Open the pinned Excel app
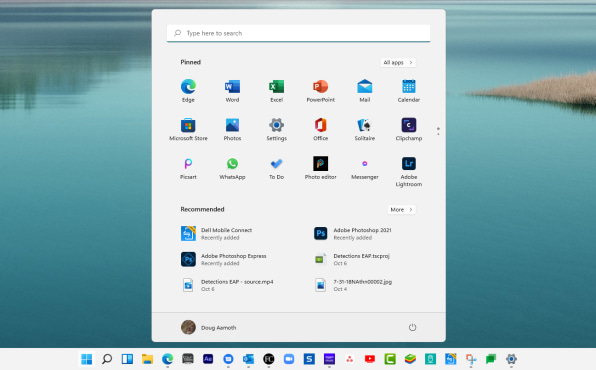596x370 pixels. pyautogui.click(x=276, y=91)
